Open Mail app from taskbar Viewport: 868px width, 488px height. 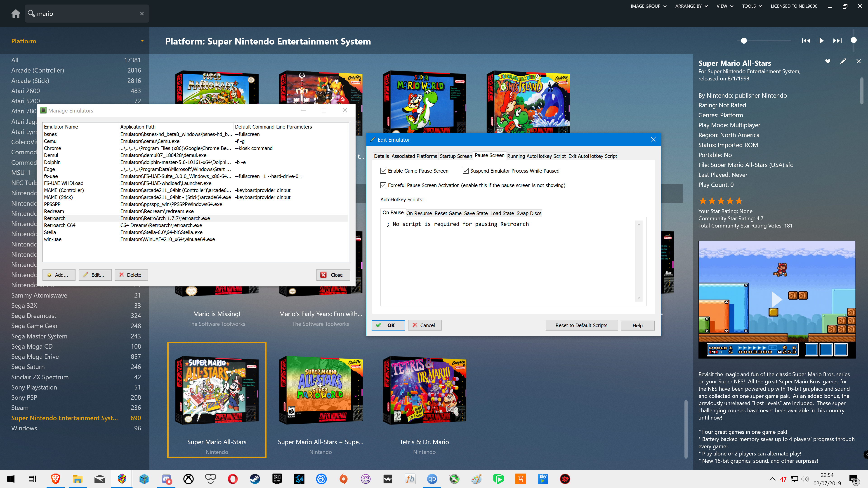pyautogui.click(x=100, y=479)
